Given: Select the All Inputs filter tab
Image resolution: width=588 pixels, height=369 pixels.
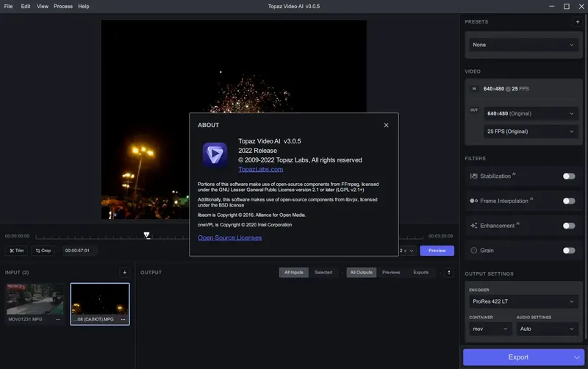Looking at the screenshot, I should click(293, 273).
